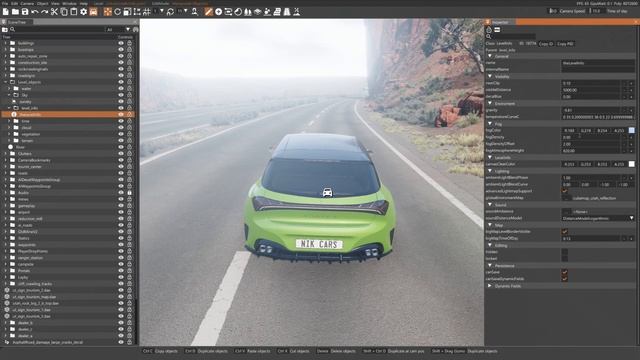The width and height of the screenshot is (640, 360).
Task: Toggle visibility of theLevelInfo selected row
Action: pyautogui.click(x=121, y=115)
